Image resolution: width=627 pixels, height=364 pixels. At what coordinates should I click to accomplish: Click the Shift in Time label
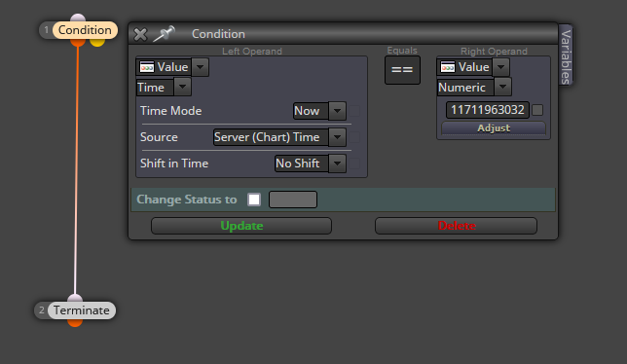pyautogui.click(x=174, y=164)
